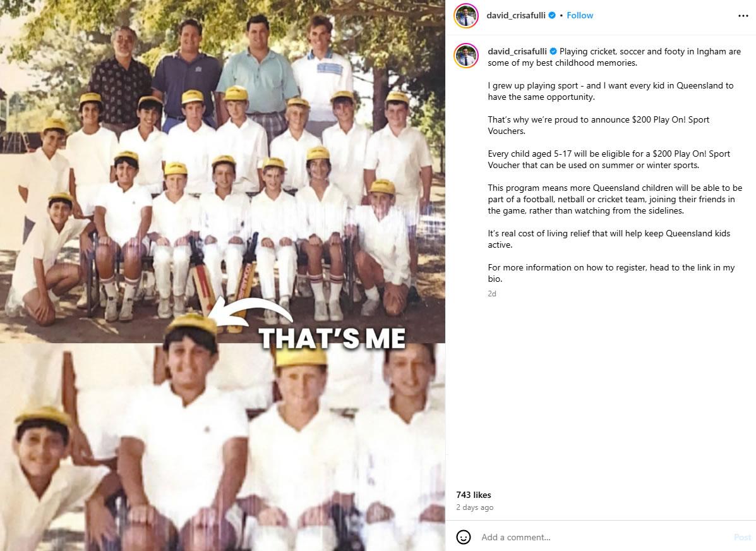756x551 pixels.
Task: Click the emoji smiley icon in comment box
Action: coord(464,537)
